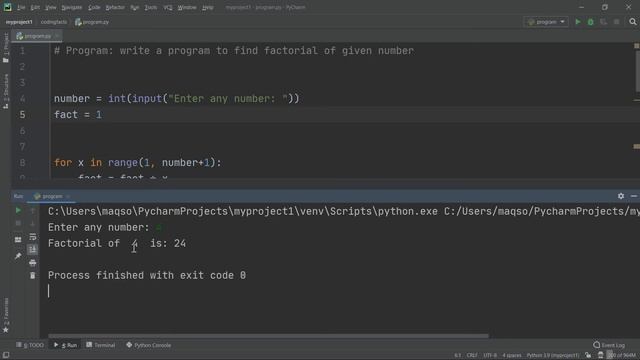The height and width of the screenshot is (360, 640).
Task: Open the Terminal tool window
Action: pyautogui.click(x=100, y=345)
